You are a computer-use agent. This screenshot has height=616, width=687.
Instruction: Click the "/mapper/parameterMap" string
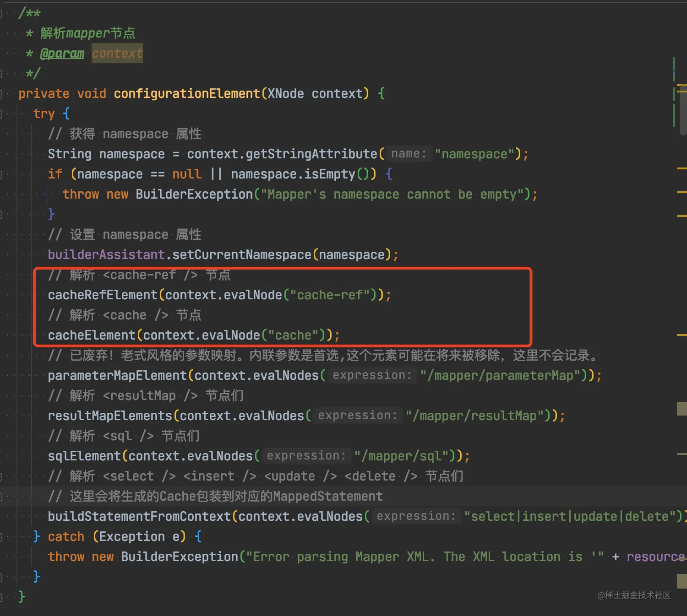(500, 376)
